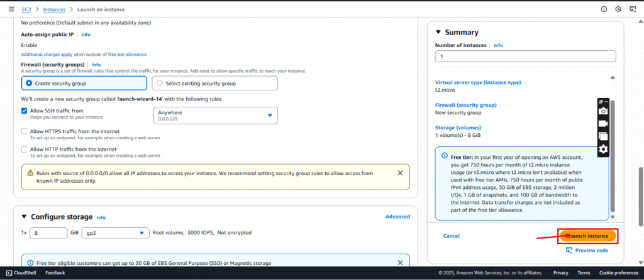Go to Instances breadcrumb

pyautogui.click(x=54, y=9)
